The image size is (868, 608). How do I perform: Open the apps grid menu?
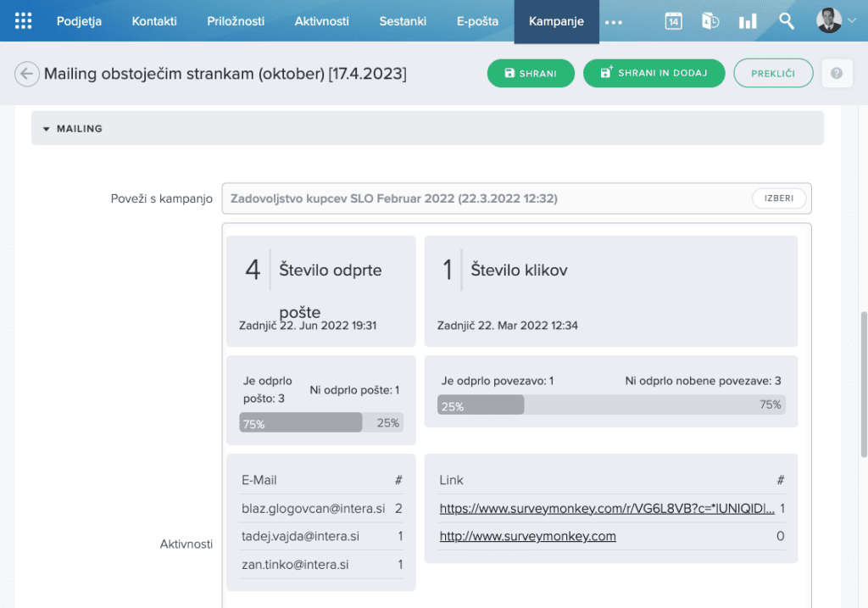pyautogui.click(x=24, y=21)
